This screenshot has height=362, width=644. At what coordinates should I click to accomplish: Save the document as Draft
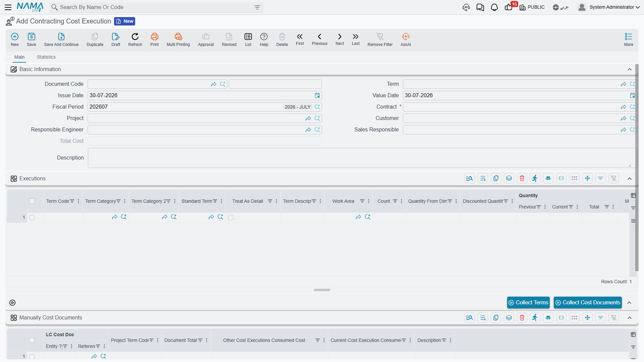[x=116, y=40]
